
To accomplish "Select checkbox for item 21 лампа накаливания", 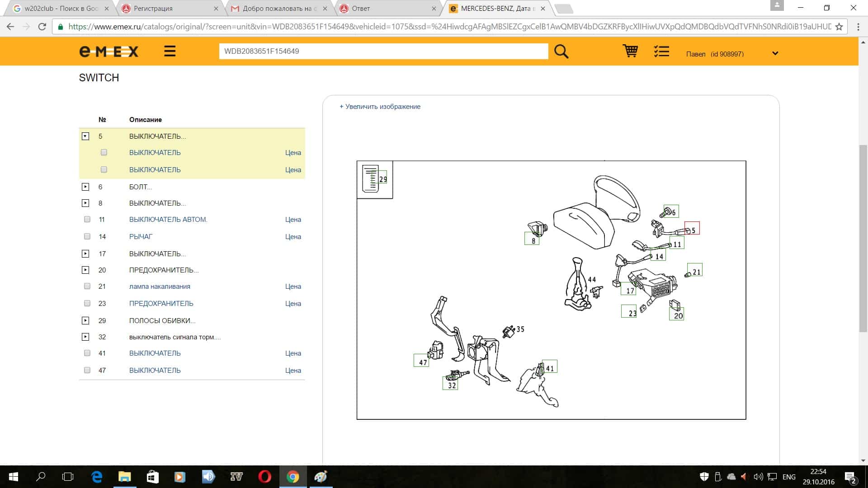I will coord(87,286).
